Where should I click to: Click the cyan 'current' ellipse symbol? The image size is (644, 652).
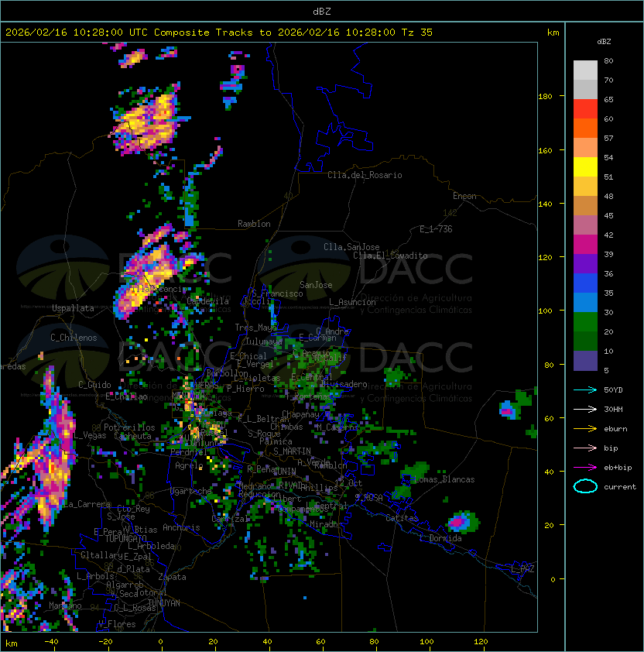pyautogui.click(x=585, y=486)
